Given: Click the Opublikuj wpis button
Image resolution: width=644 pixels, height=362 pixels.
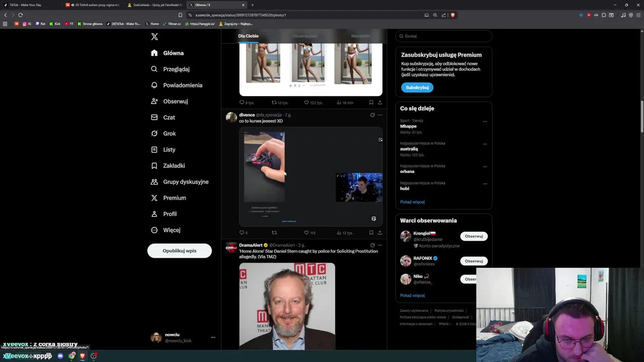Looking at the screenshot, I should [180, 250].
